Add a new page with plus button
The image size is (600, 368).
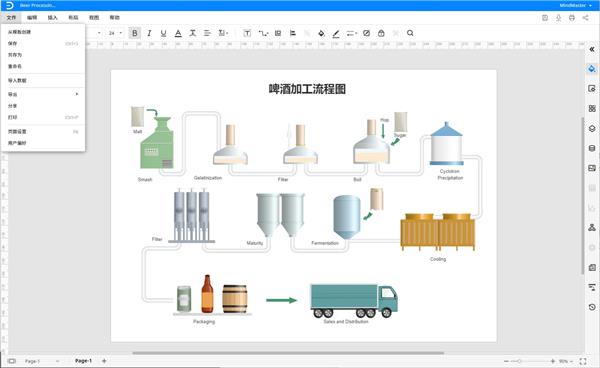coord(104,361)
